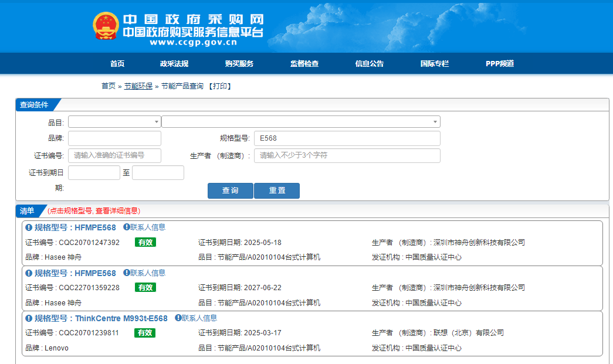
Task: Click the national emblem logo in header
Action: tap(106, 26)
